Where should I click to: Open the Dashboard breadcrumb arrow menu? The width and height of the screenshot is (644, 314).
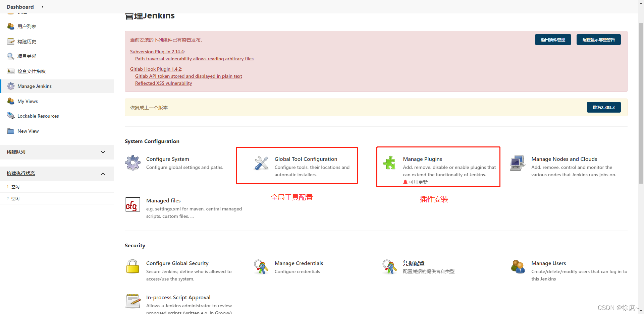click(42, 7)
